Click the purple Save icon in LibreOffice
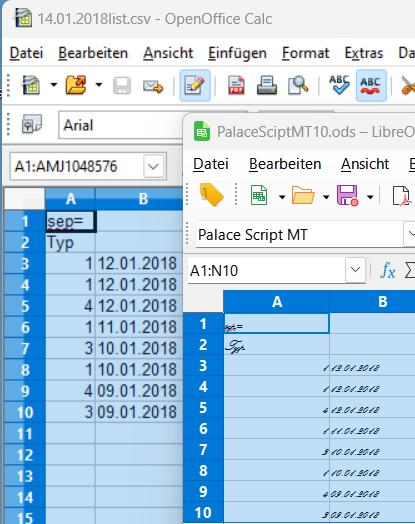This screenshot has height=524, width=415. coord(348,195)
